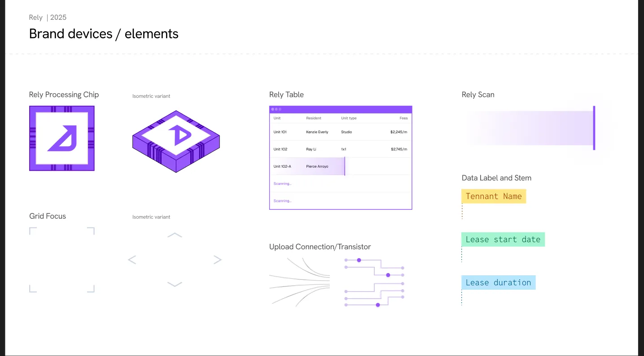Click the Rely Processing Chip heading
The width and height of the screenshot is (644, 356).
(x=64, y=95)
